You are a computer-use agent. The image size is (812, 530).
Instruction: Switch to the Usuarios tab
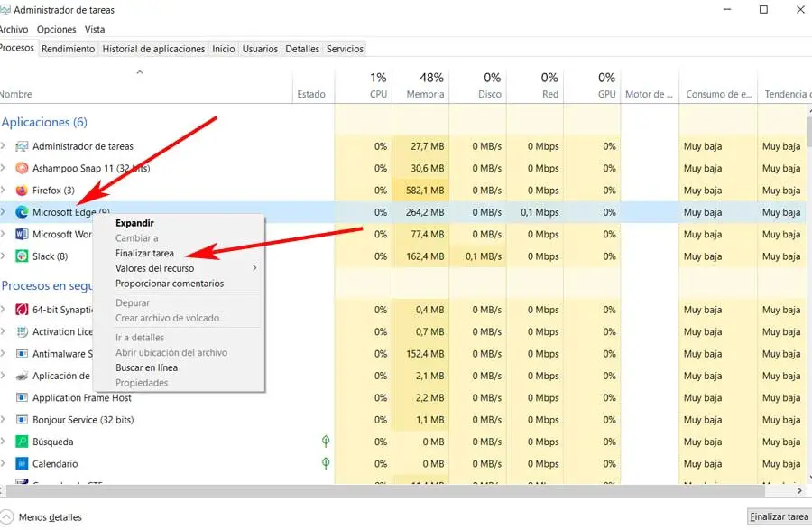(260, 49)
